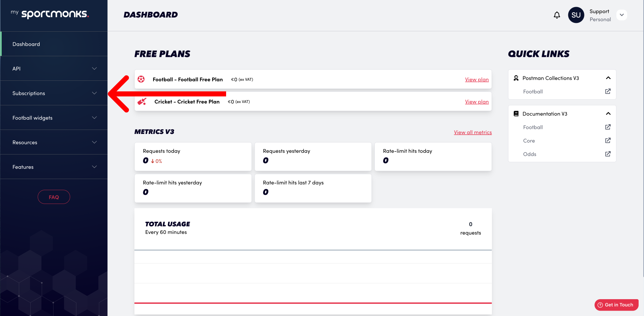
Task: Expand the Football widgets chevron
Action: tap(95, 118)
